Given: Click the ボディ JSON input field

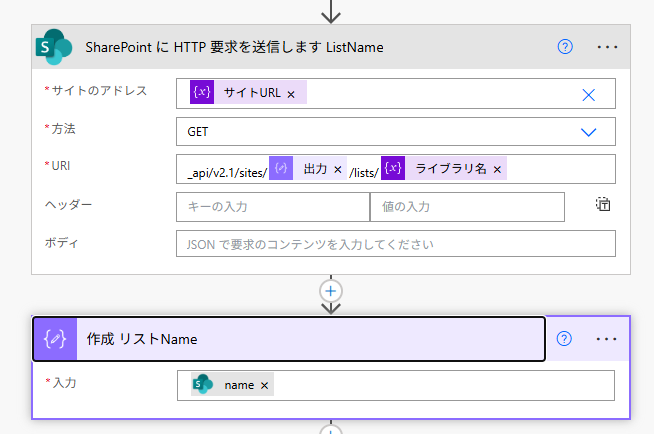Looking at the screenshot, I should tap(395, 244).
